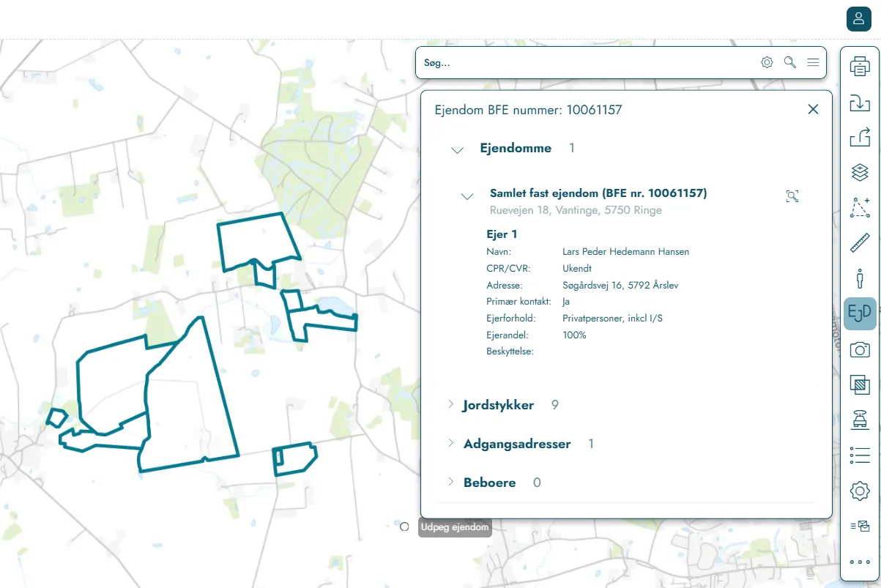Select the layers stack icon

click(860, 173)
